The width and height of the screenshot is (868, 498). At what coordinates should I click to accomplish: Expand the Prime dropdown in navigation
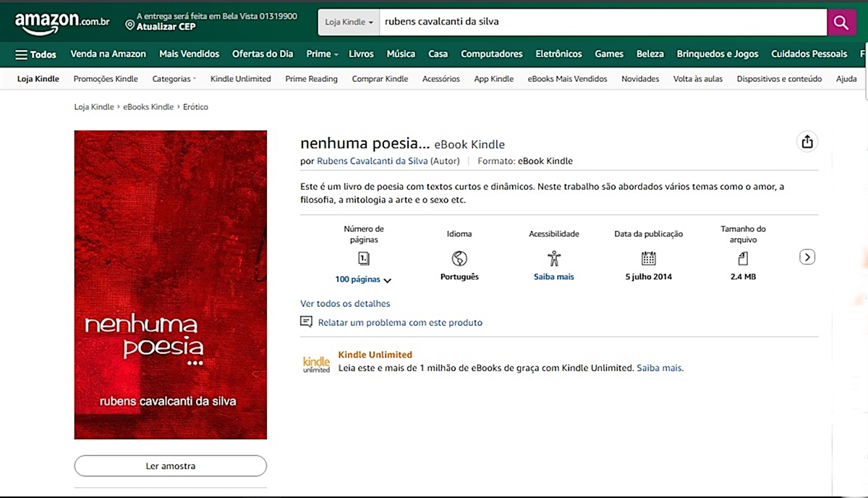(323, 54)
